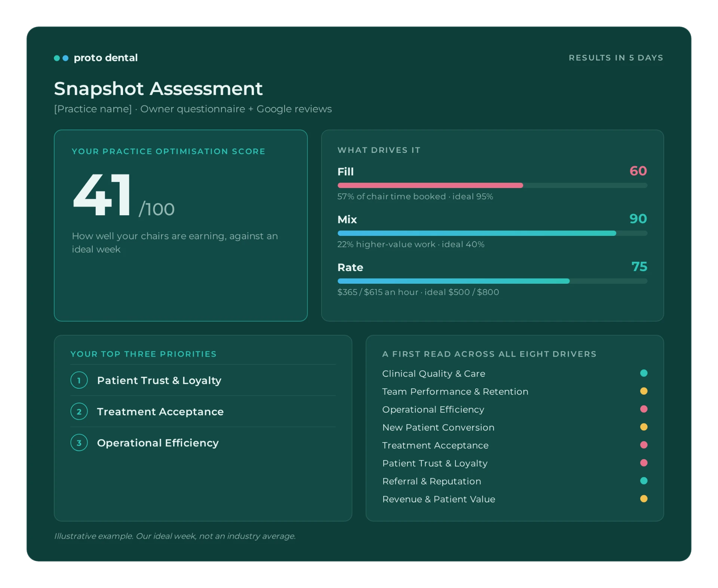Click the WHAT DRIVES IT heading

click(x=379, y=150)
